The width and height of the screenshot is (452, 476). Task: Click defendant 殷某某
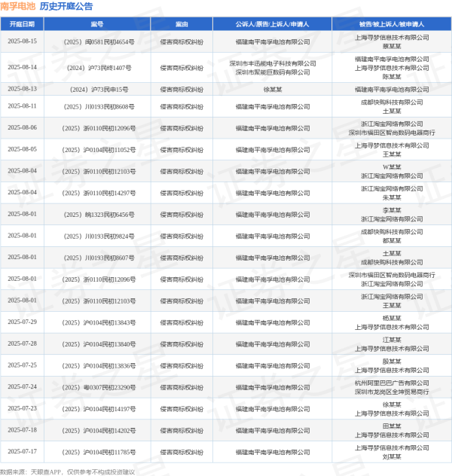coord(392,362)
